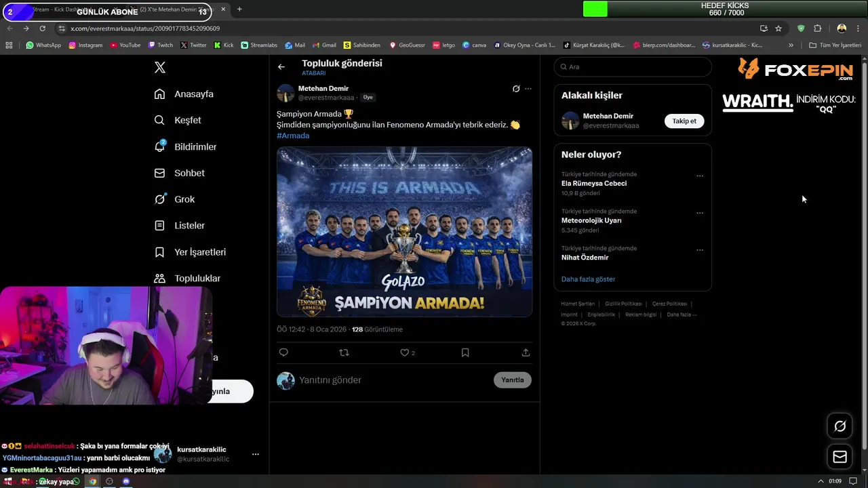Click Daha fazla göster
Viewport: 868px width, 488px height.
click(588, 279)
